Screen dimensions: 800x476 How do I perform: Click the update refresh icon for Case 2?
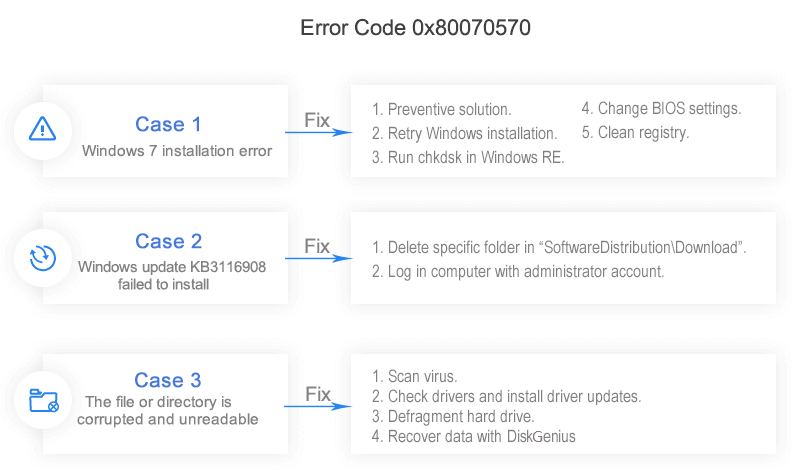[42, 259]
